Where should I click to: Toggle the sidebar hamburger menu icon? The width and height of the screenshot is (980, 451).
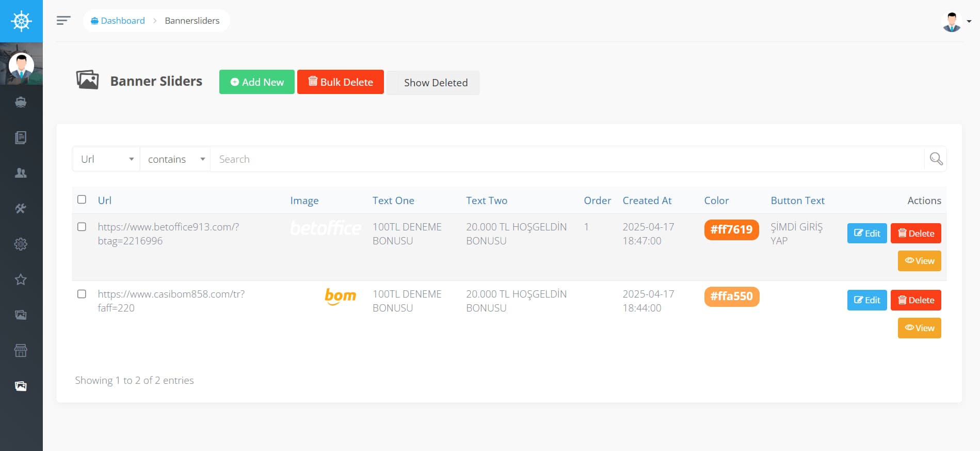click(63, 21)
